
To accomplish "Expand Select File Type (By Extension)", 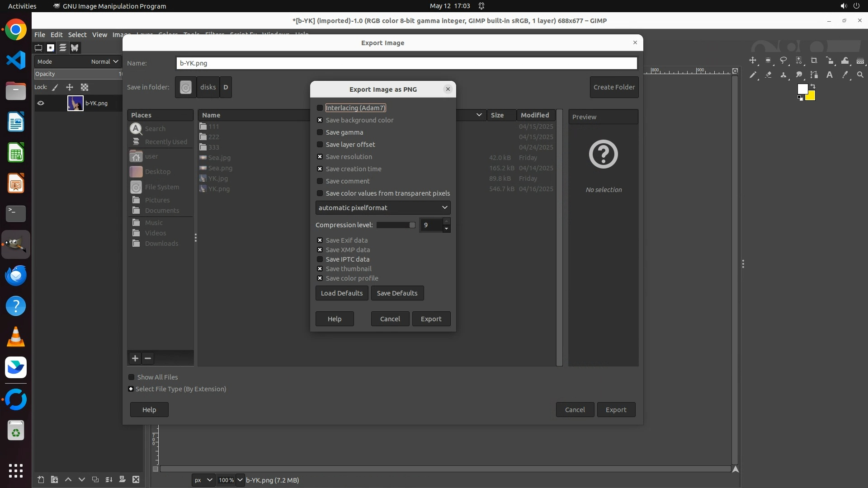I will point(131,389).
